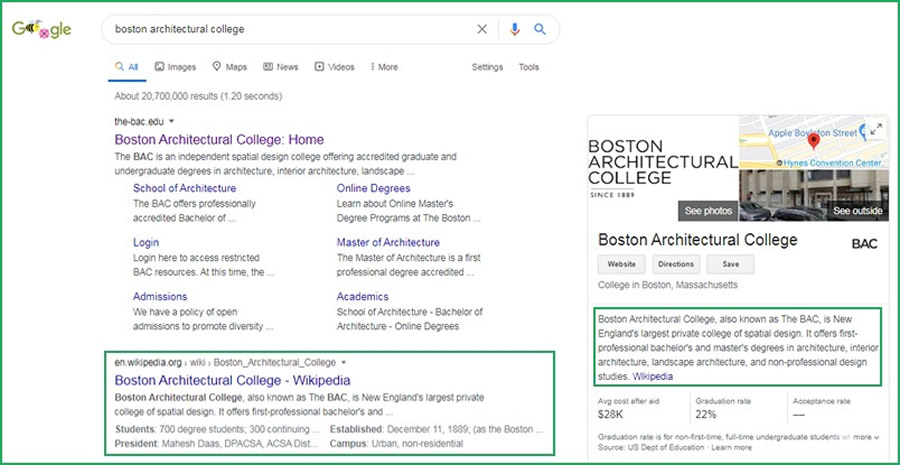This screenshot has width=900, height=465.
Task: Click the Acceptance rate label
Action: [822, 401]
